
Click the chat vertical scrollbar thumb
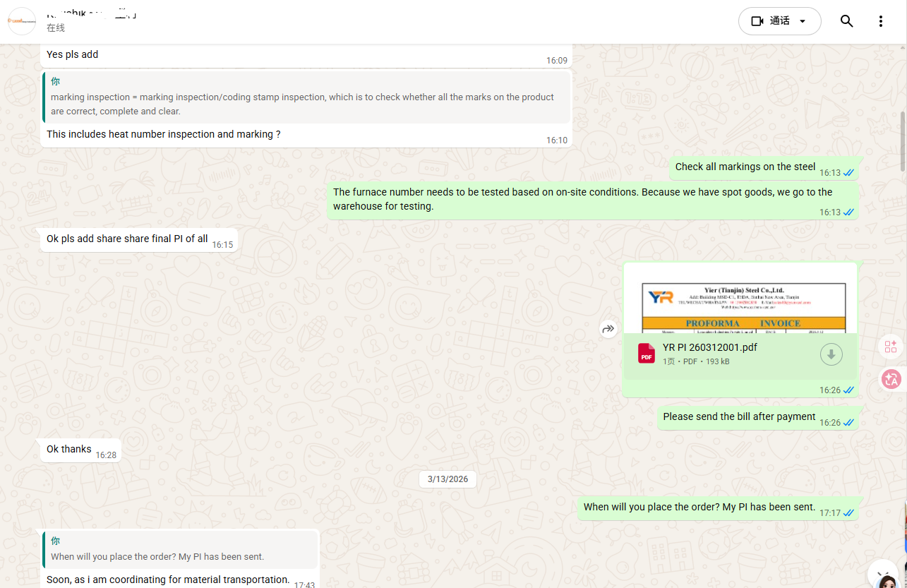903,141
